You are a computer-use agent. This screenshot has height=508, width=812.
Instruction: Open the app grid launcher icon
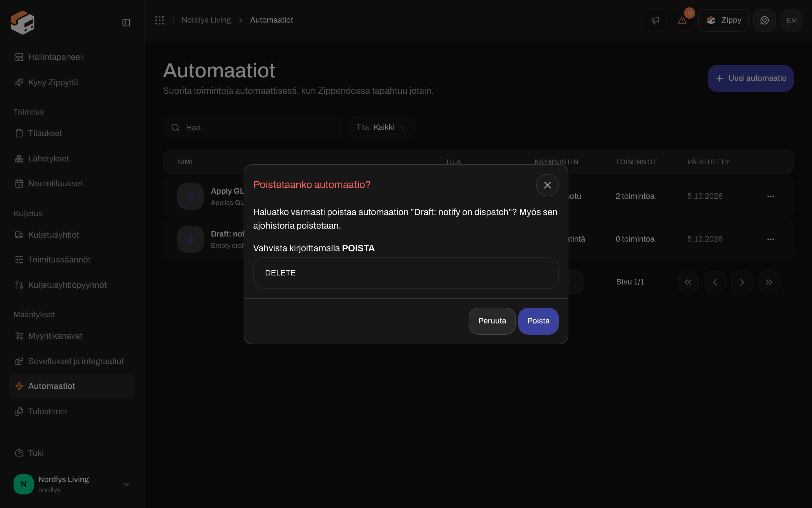click(x=160, y=20)
